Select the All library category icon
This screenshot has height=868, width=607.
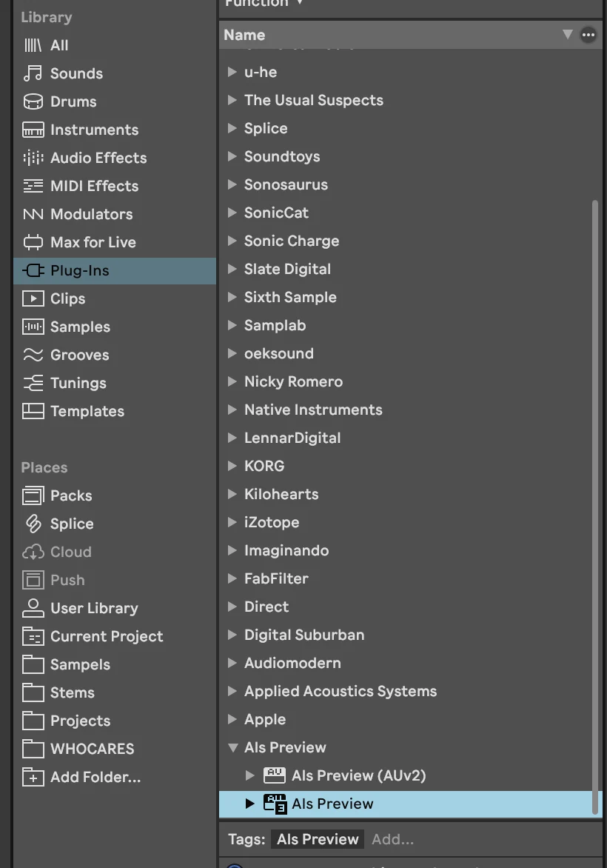pos(33,45)
